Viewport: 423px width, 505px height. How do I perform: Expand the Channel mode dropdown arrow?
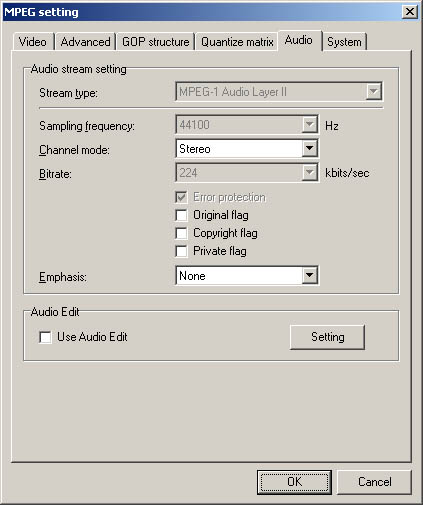[x=309, y=149]
